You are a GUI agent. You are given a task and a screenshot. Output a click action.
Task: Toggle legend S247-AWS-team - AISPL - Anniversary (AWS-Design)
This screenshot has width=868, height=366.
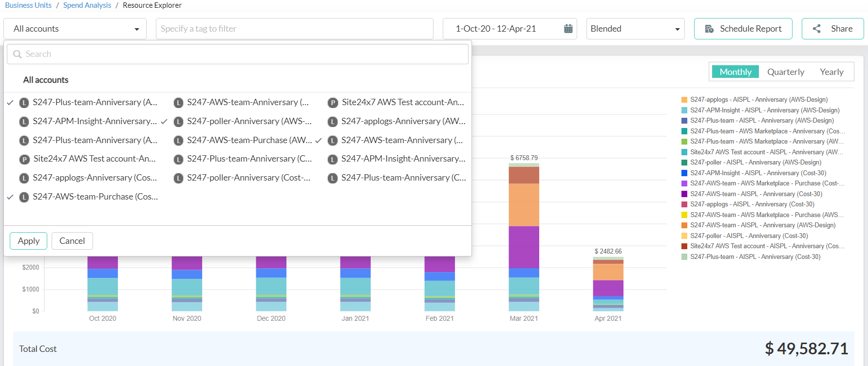coord(763,225)
